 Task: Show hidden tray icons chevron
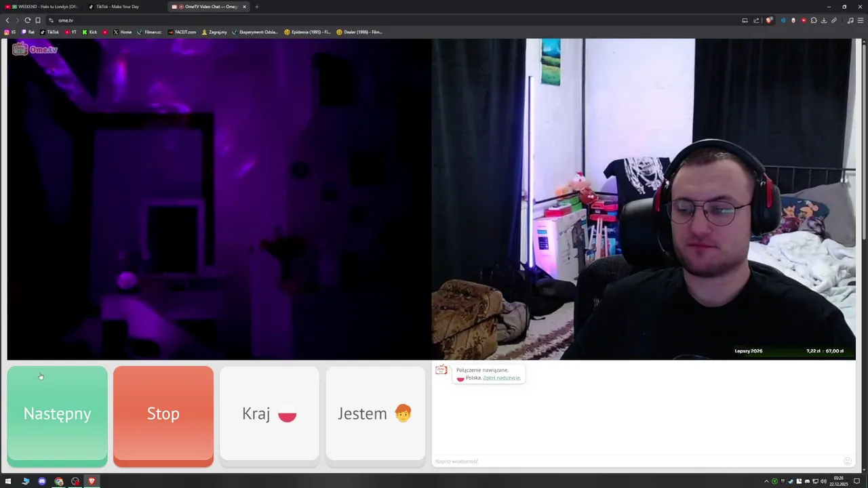pos(766,481)
